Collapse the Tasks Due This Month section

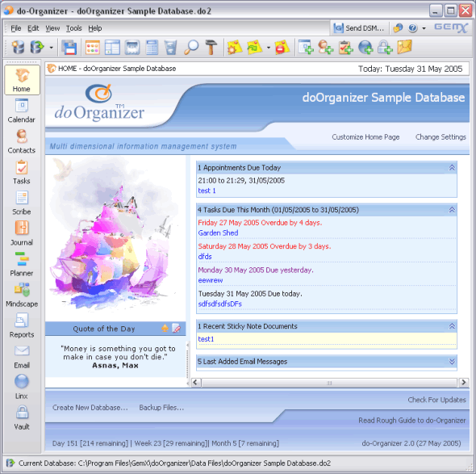tap(452, 210)
